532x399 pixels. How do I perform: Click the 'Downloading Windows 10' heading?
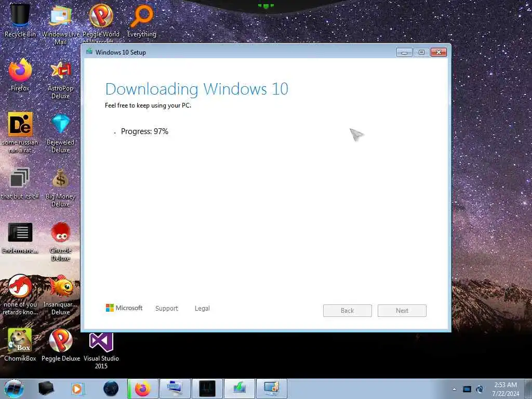point(197,89)
